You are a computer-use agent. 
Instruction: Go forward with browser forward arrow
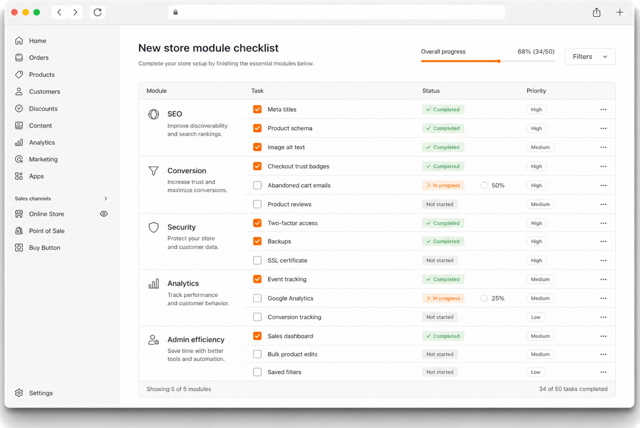pyautogui.click(x=75, y=12)
